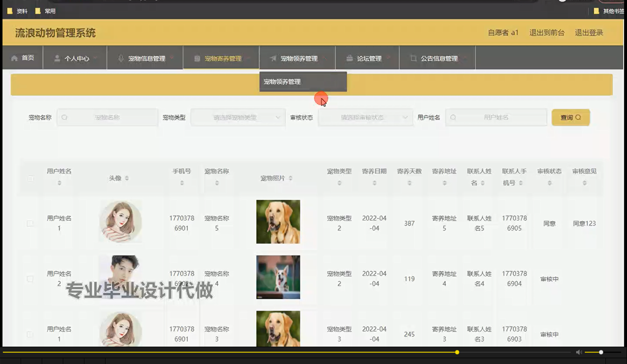Check the row checkbox for 用户姓名1
Screen dimensions: 627x364
pyautogui.click(x=30, y=223)
